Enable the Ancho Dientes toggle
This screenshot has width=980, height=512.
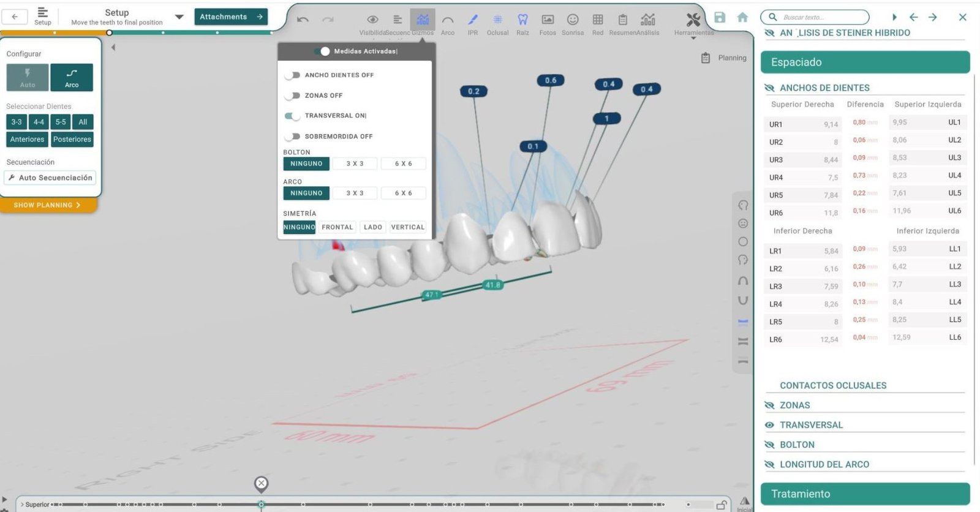click(293, 75)
